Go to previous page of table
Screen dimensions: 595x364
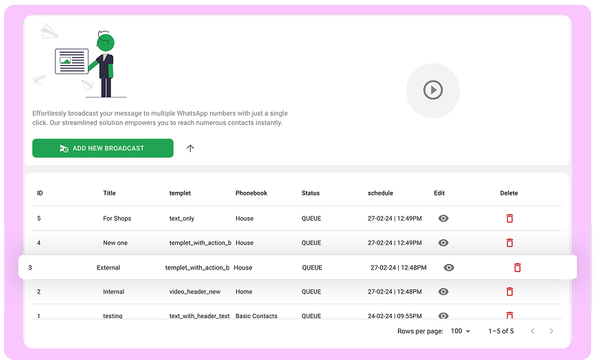(x=532, y=331)
